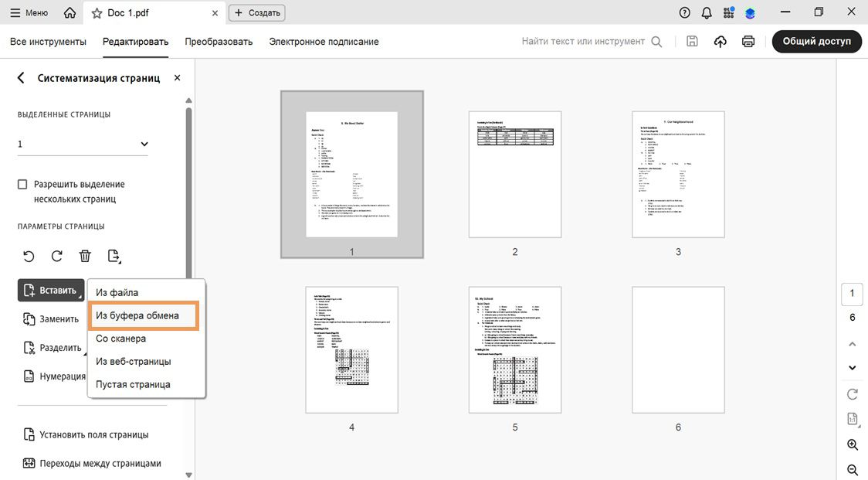Open the selected pages dropdown showing 1

(x=83, y=144)
